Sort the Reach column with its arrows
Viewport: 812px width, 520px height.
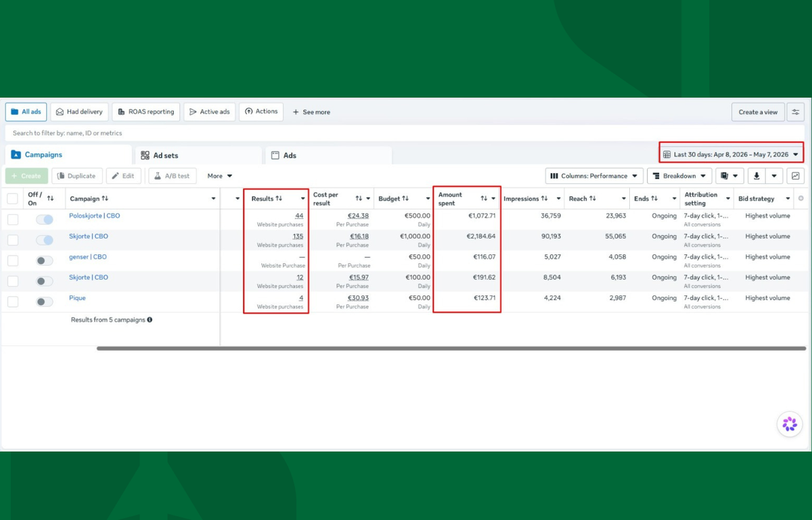coord(593,199)
